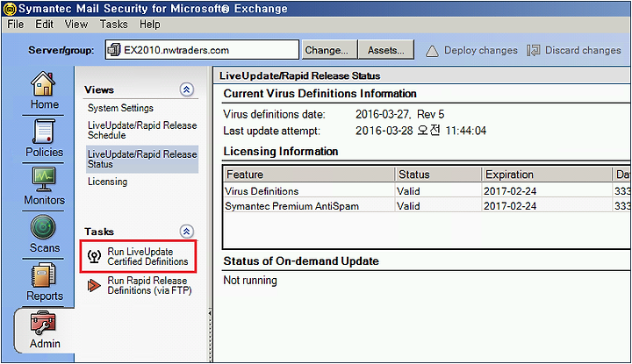Open LiveUpdate/Rapid Release Schedule view
Screen dimensions: 632x364
(142, 130)
